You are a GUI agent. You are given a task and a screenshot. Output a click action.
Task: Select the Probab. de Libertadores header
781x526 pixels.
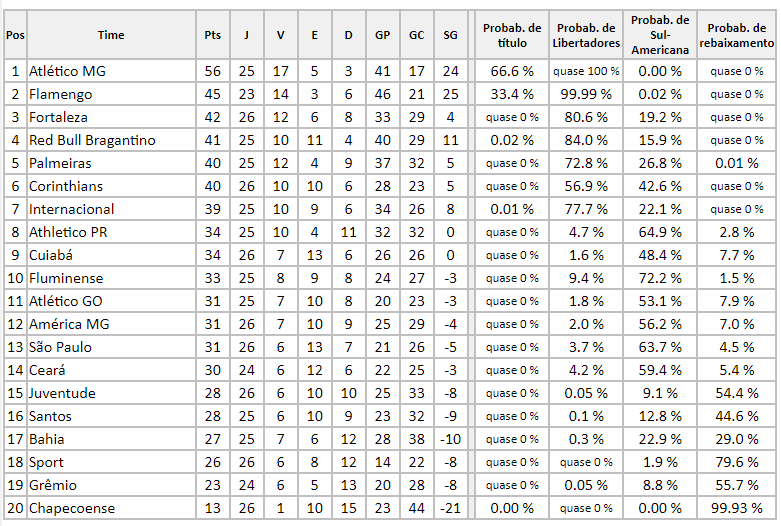(587, 35)
